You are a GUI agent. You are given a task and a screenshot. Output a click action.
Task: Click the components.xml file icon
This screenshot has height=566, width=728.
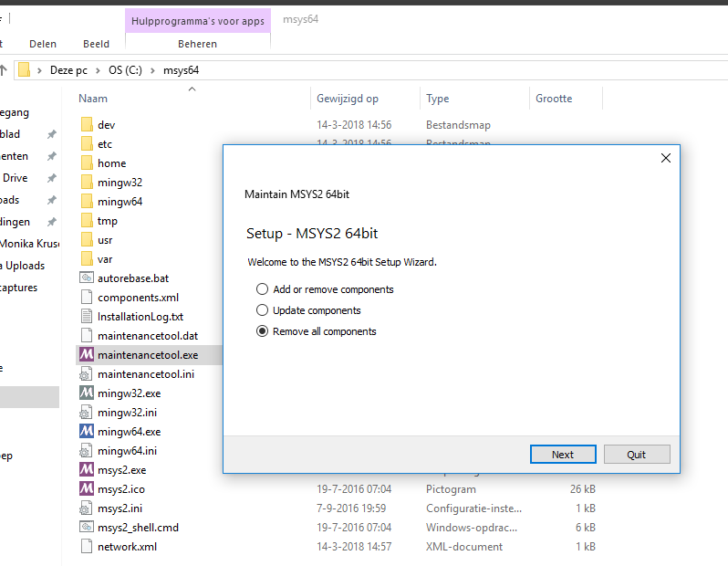[x=87, y=297]
